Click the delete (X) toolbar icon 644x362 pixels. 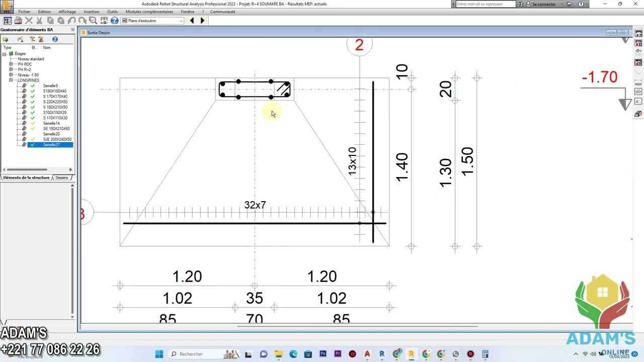point(29,21)
